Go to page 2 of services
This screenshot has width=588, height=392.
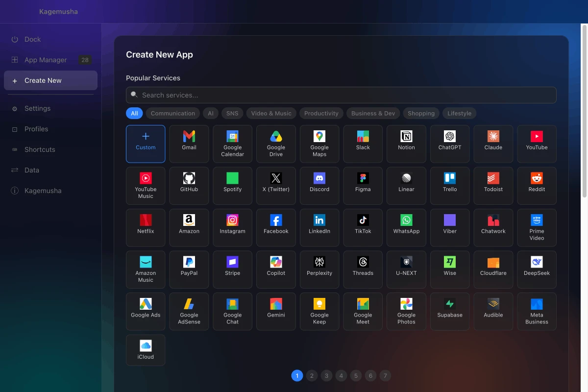(x=312, y=376)
